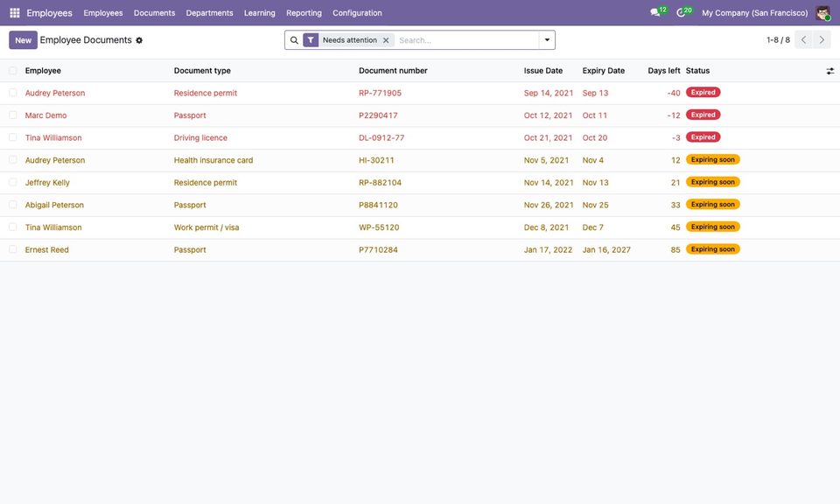Open the user avatar menu
This screenshot has height=504, width=840.
coord(822,13)
